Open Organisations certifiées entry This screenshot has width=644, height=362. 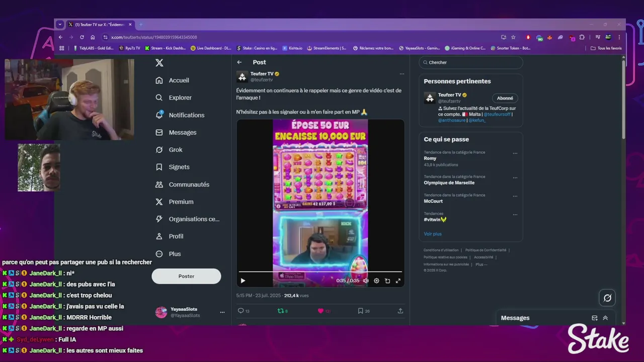coord(187,219)
